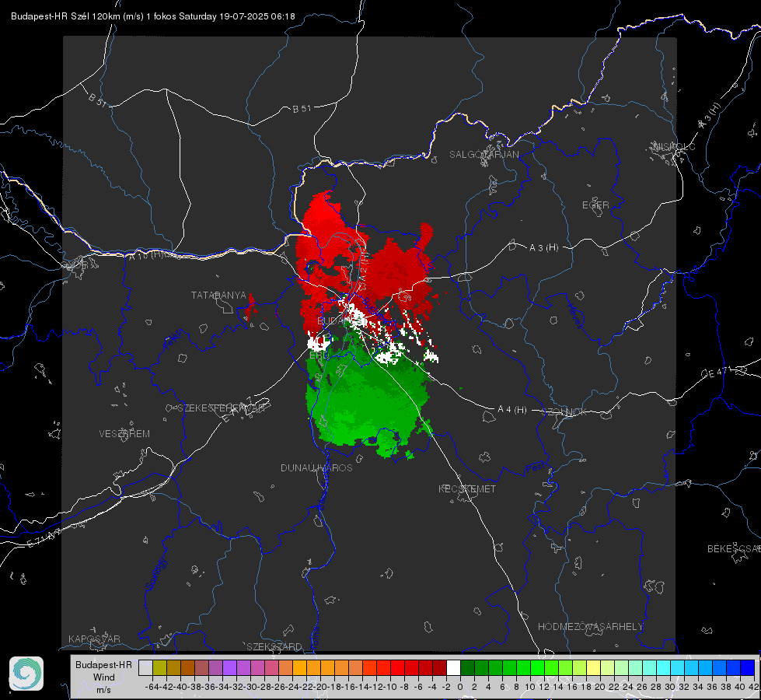Pick the grey first swatch before -64
The width and height of the screenshot is (761, 700).
pos(145,667)
